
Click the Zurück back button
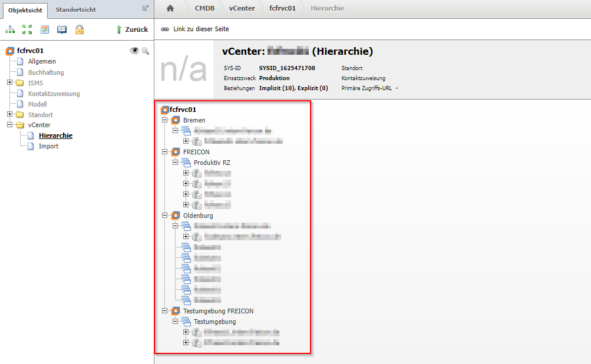click(131, 29)
